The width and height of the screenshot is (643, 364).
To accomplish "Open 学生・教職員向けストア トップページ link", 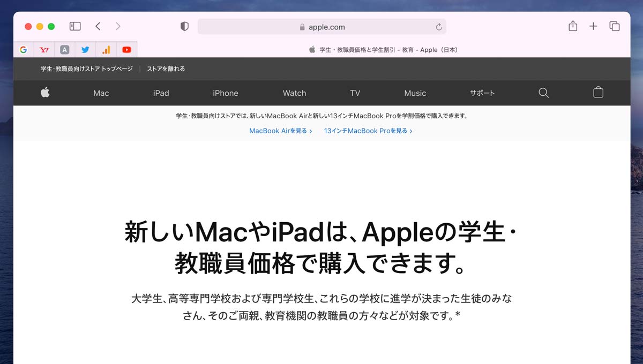I will tap(86, 69).
